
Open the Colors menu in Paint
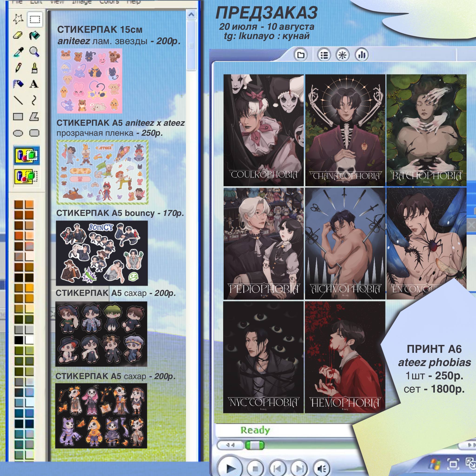[x=109, y=2]
